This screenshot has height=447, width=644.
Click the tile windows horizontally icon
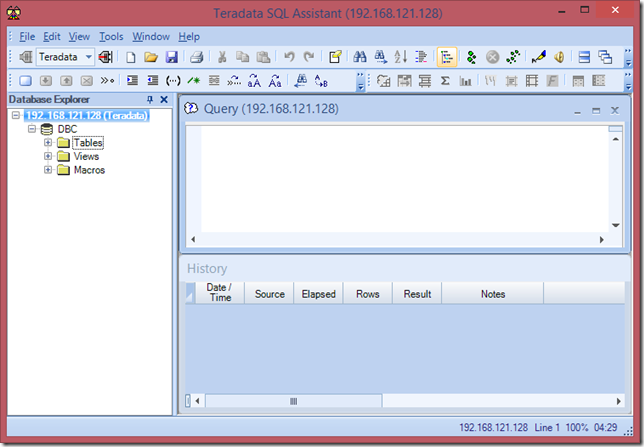click(x=584, y=57)
